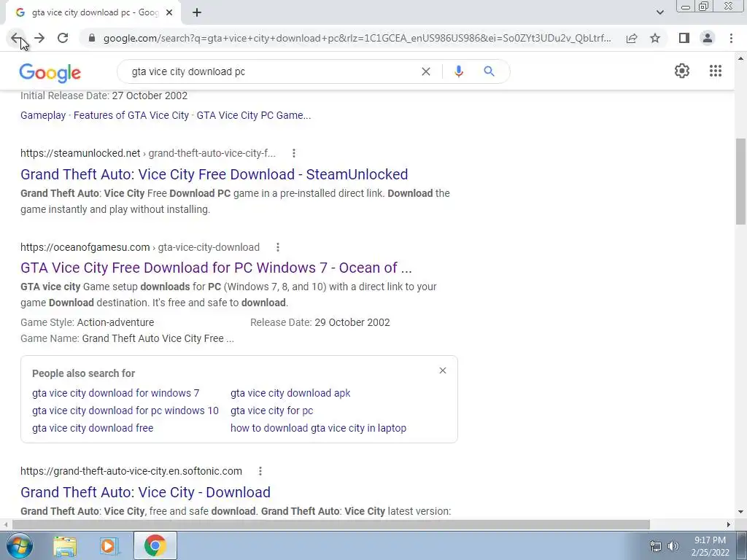Open Features of GTA Vice City link

click(x=131, y=115)
